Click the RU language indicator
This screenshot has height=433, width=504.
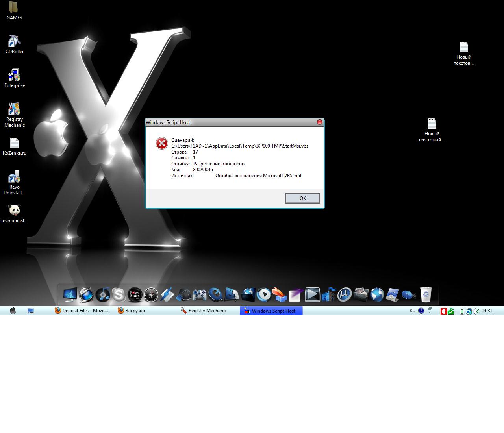point(412,311)
